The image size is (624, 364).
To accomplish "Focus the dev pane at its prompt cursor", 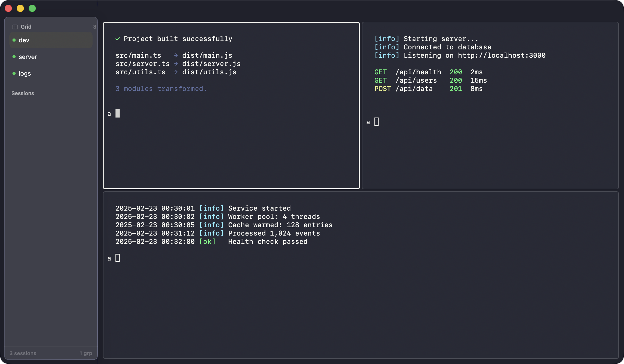I will coord(118,113).
